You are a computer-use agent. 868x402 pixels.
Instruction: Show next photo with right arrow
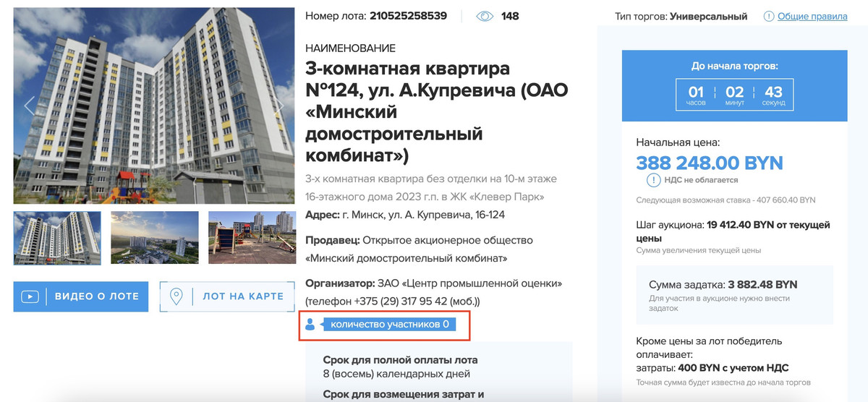[x=278, y=106]
